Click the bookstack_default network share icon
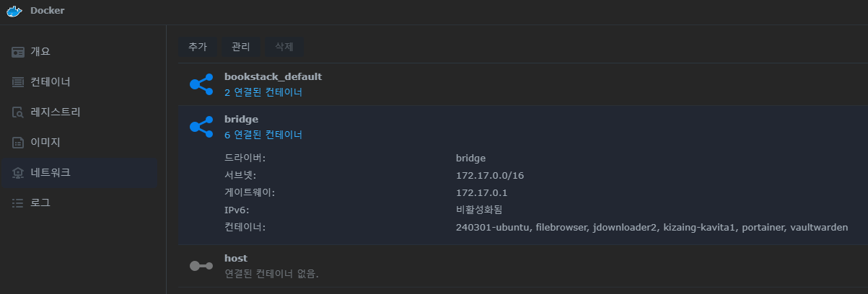 coord(201,84)
